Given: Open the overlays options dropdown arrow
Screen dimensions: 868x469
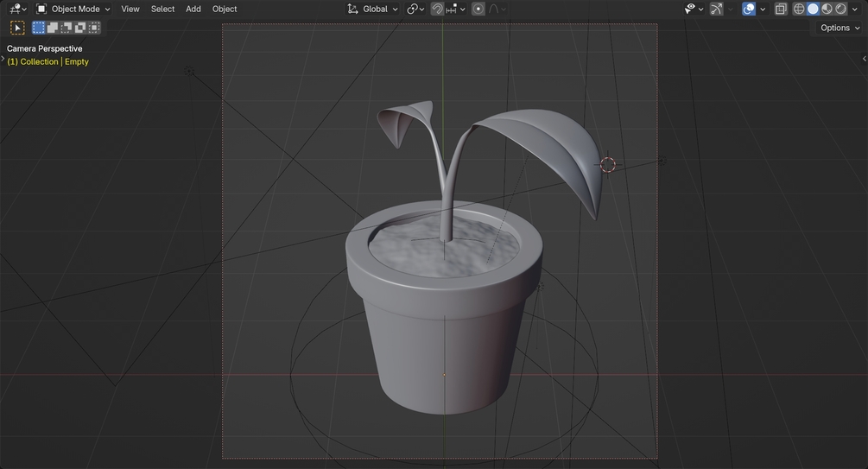Looking at the screenshot, I should point(763,9).
